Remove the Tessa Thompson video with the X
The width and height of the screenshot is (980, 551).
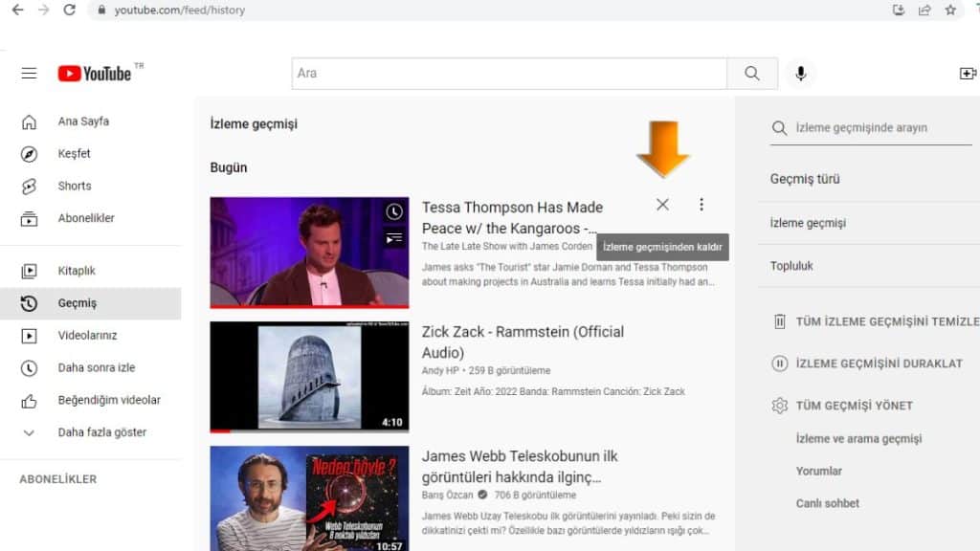click(x=662, y=205)
